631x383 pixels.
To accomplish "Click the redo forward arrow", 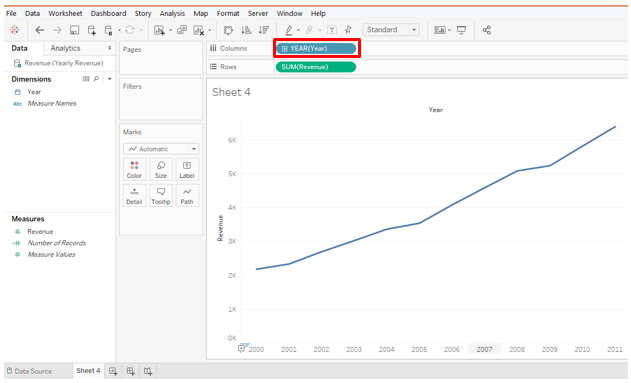I will point(57,30).
